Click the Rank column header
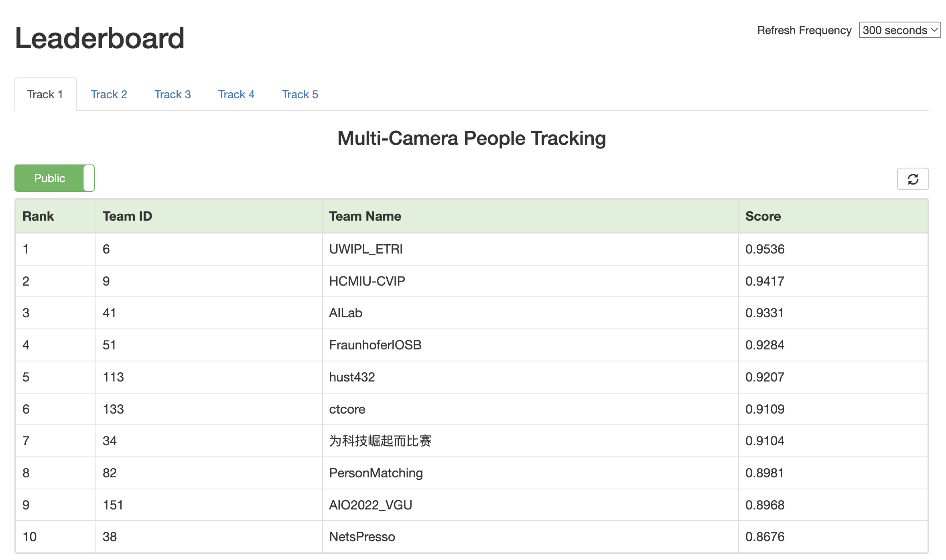The height and width of the screenshot is (560, 946). [x=38, y=216]
